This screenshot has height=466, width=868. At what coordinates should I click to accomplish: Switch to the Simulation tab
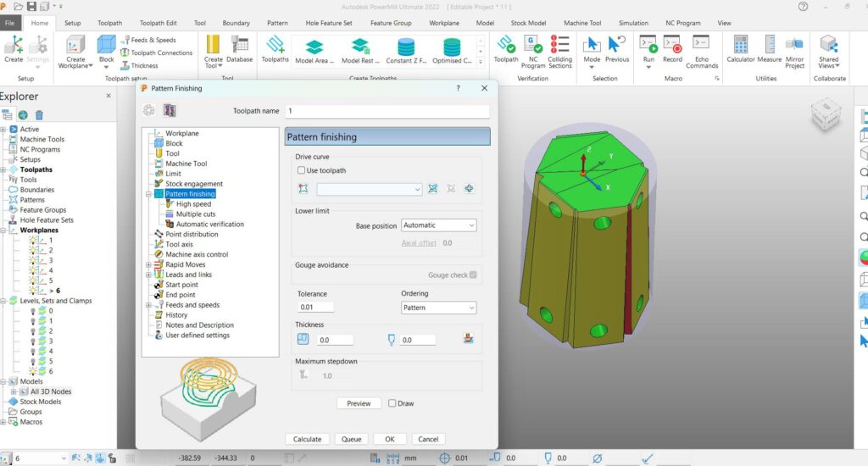633,23
